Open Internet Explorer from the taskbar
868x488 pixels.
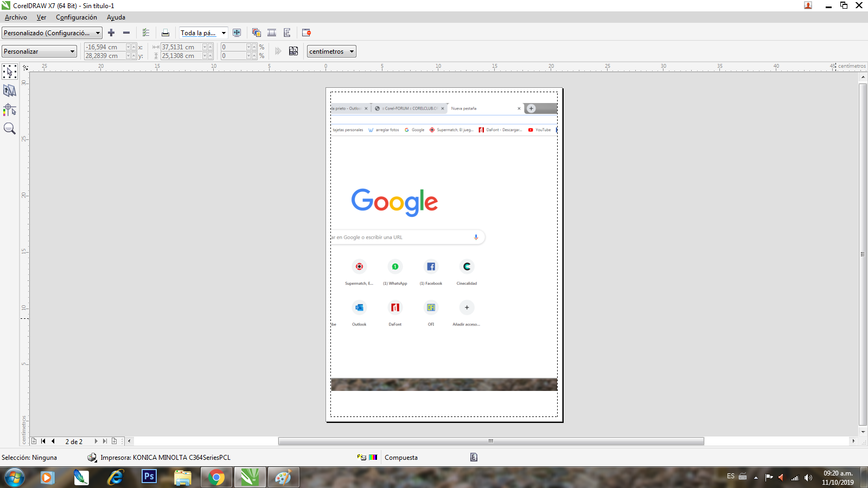pos(115,478)
